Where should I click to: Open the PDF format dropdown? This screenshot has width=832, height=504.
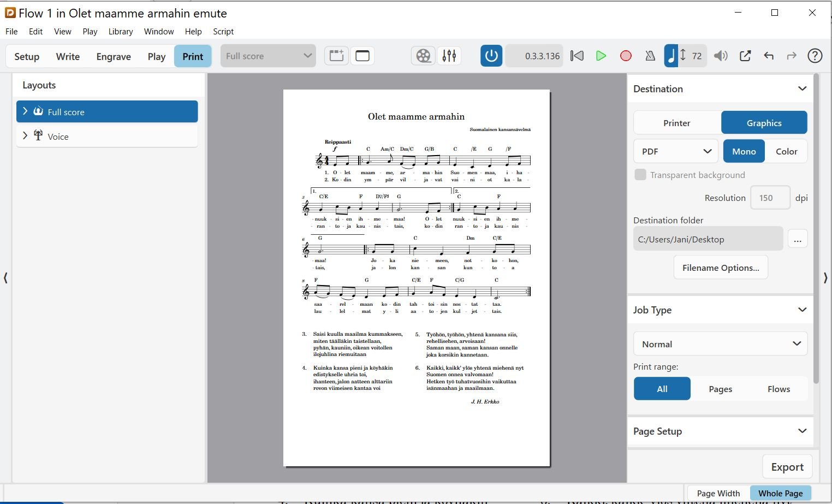676,151
